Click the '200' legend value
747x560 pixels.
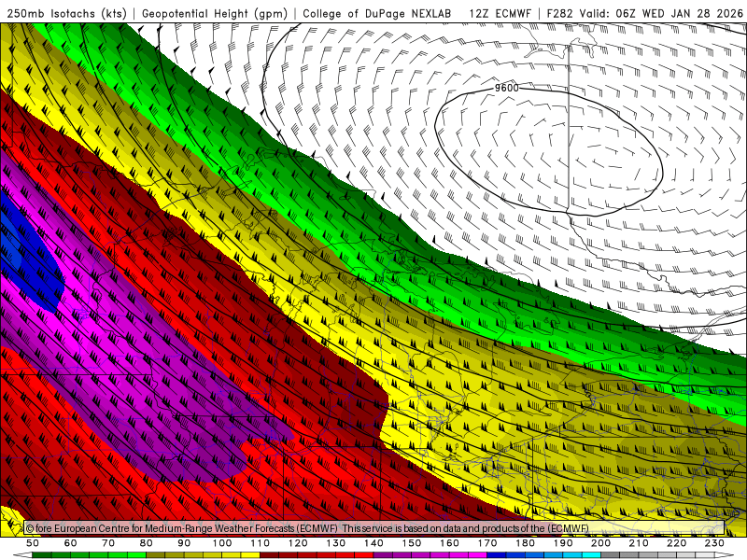pyautogui.click(x=600, y=543)
